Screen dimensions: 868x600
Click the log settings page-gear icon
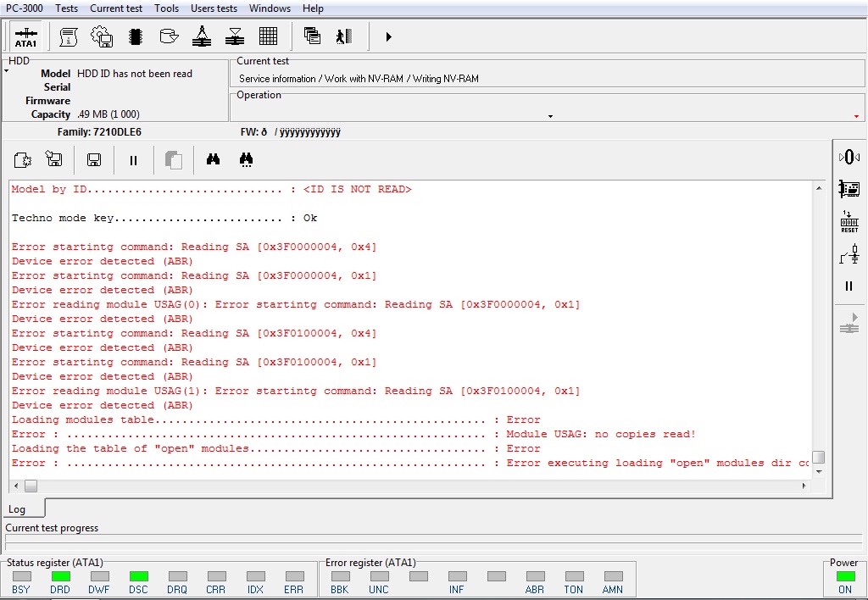click(x=23, y=160)
